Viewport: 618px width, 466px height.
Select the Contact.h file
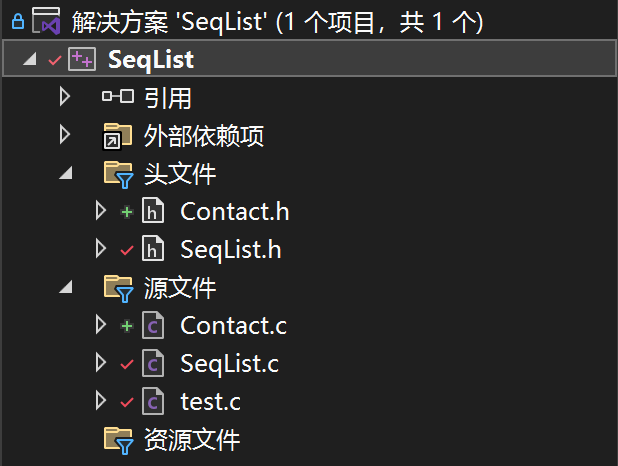pos(235,211)
